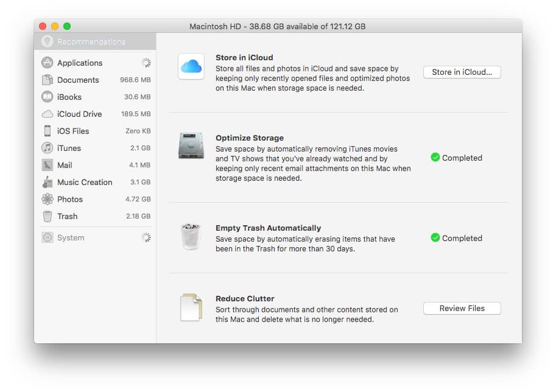Screen dimensions: 556x392
Task: Select Trash label in sidebar
Action: 68,216
